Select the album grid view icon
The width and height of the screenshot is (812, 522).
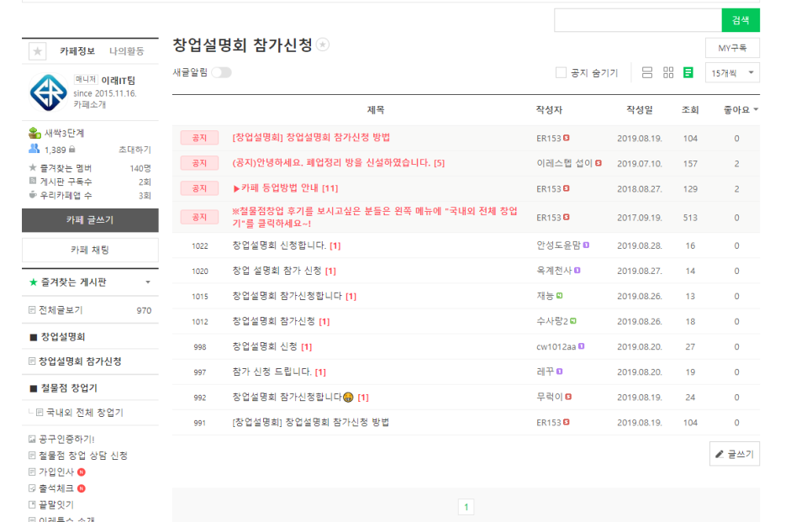coord(668,73)
